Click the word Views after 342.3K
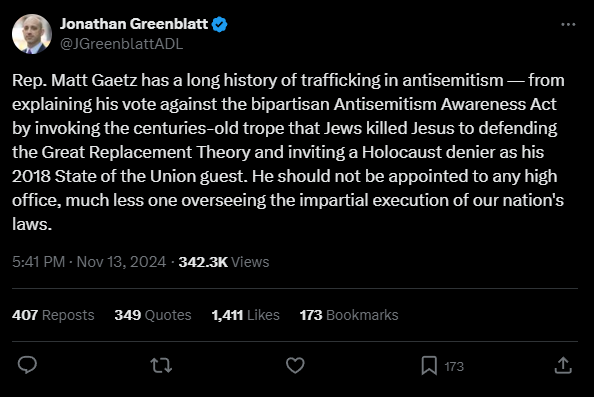The width and height of the screenshot is (594, 397). tap(250, 262)
